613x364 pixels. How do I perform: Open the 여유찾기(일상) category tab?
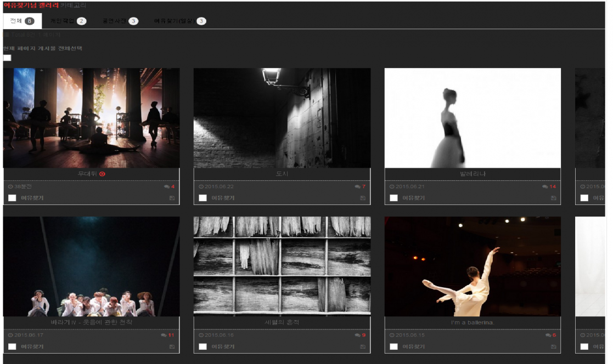(x=180, y=21)
